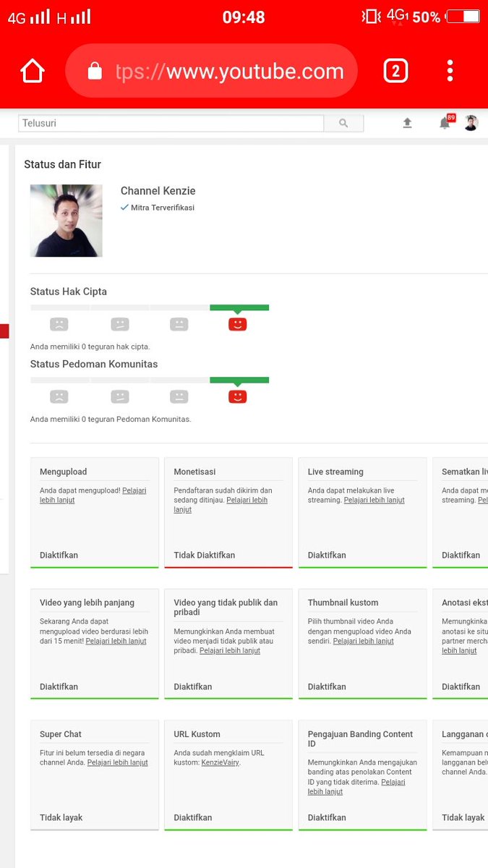Open the account avatar in header
Image resolution: width=488 pixels, height=868 pixels.
[x=471, y=124]
